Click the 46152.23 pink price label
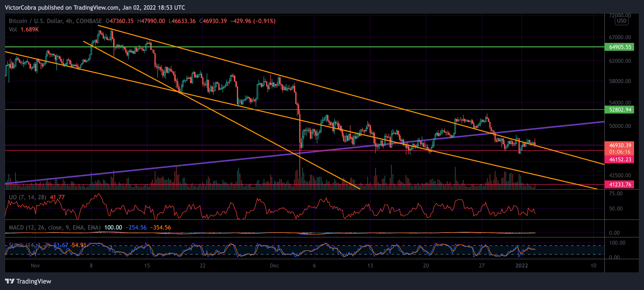Image resolution: width=644 pixels, height=290 pixels. point(619,159)
